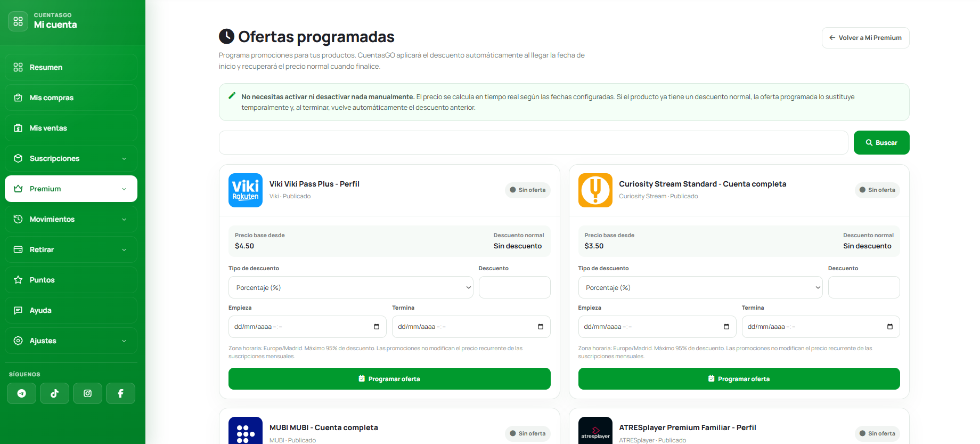Open calendar picker for Viki Empieza date
This screenshot has width=980, height=444.
377,327
